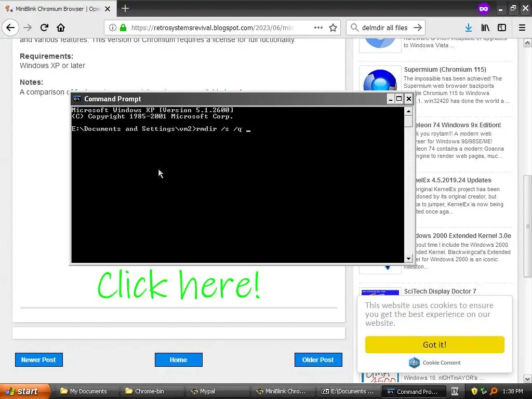Open the 4.5.2019.24 Updates post link
Image resolution: width=532 pixels, height=399 pixels.
[453, 180]
